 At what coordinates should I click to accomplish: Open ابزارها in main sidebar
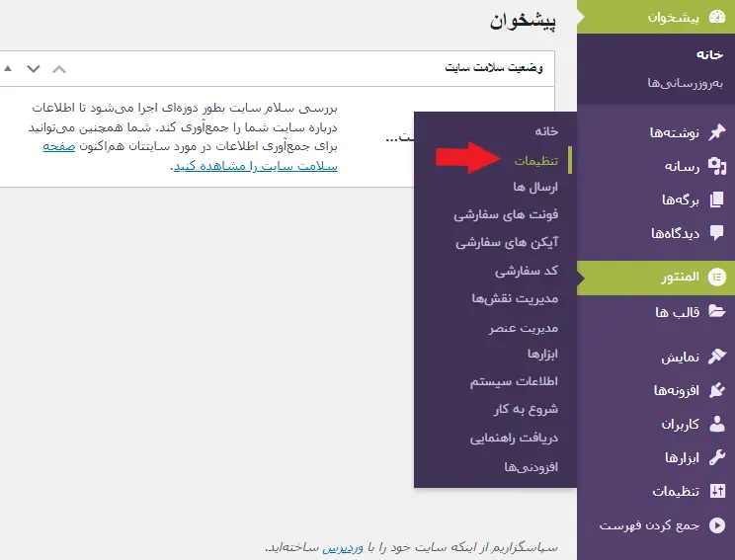656,458
